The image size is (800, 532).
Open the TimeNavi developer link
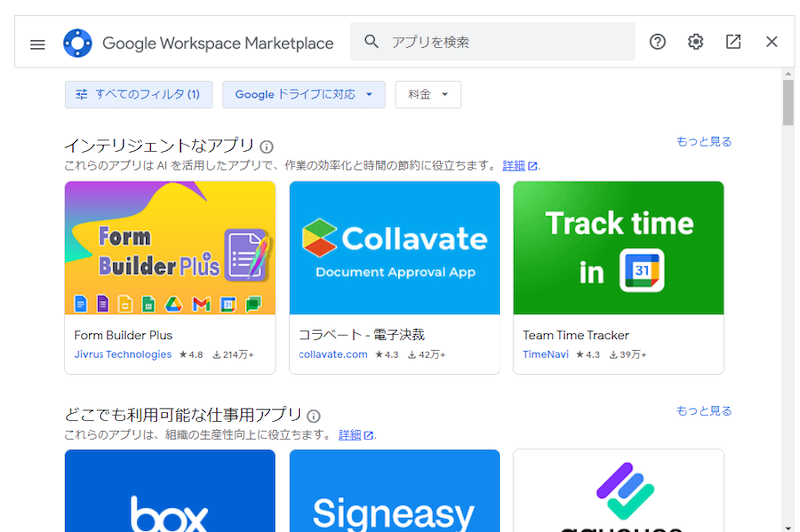546,354
